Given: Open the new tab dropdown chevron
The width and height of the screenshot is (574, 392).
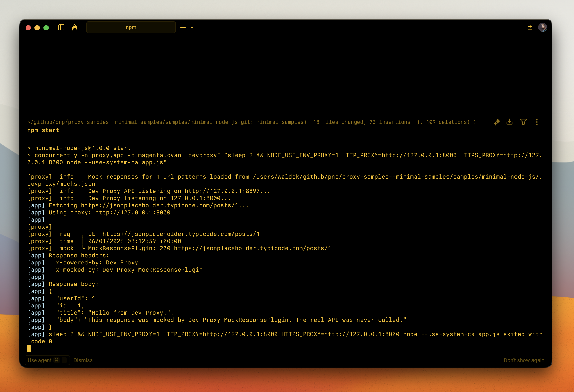Looking at the screenshot, I should (x=192, y=28).
